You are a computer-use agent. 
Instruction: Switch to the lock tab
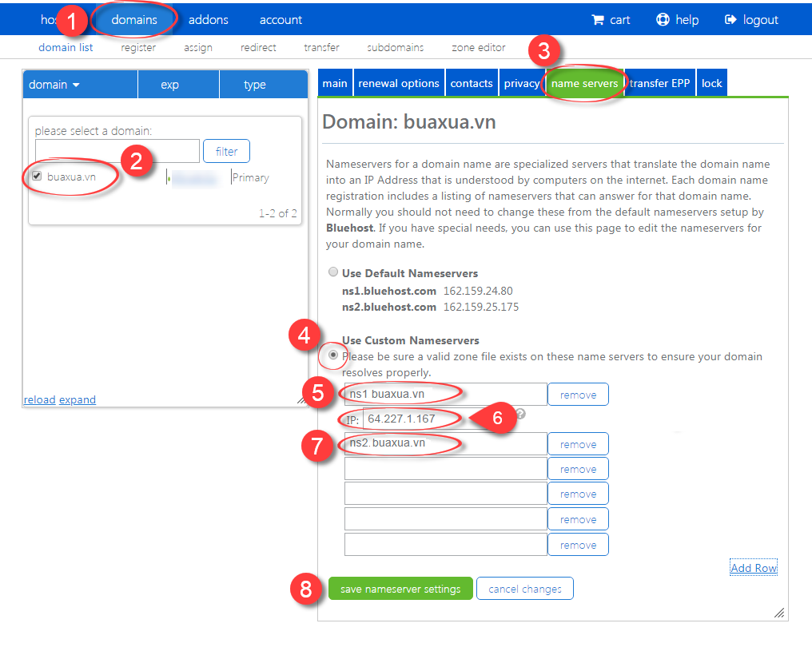[x=712, y=83]
